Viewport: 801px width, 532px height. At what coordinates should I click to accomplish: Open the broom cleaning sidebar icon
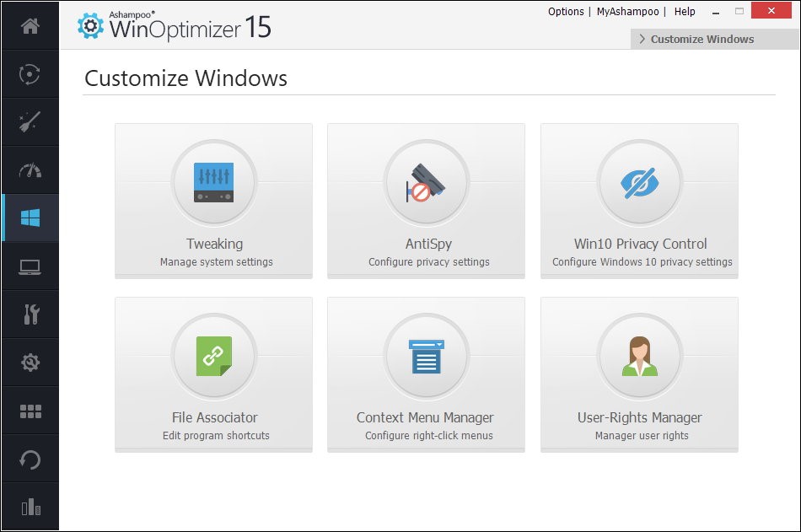tap(30, 122)
